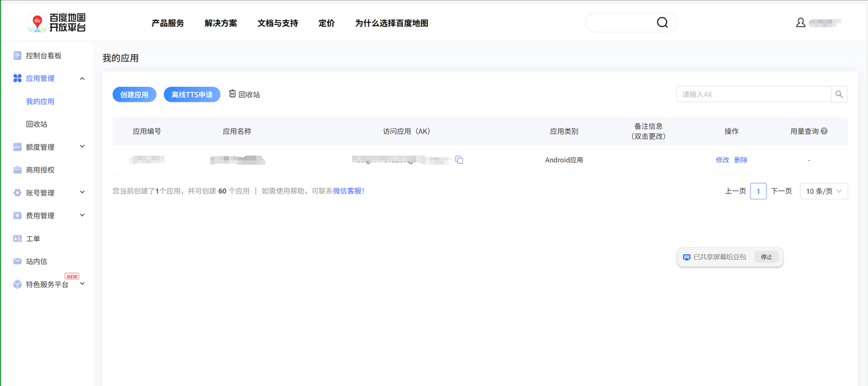Click the Baidu Map Open Platform logo
868x386 pixels.
[57, 23]
